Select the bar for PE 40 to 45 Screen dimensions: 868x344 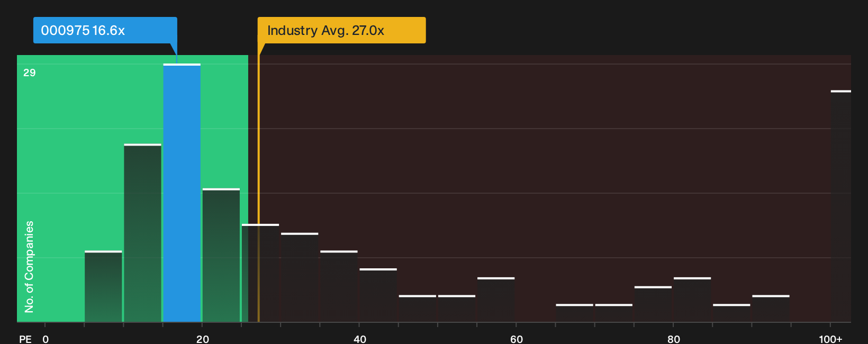(x=378, y=295)
